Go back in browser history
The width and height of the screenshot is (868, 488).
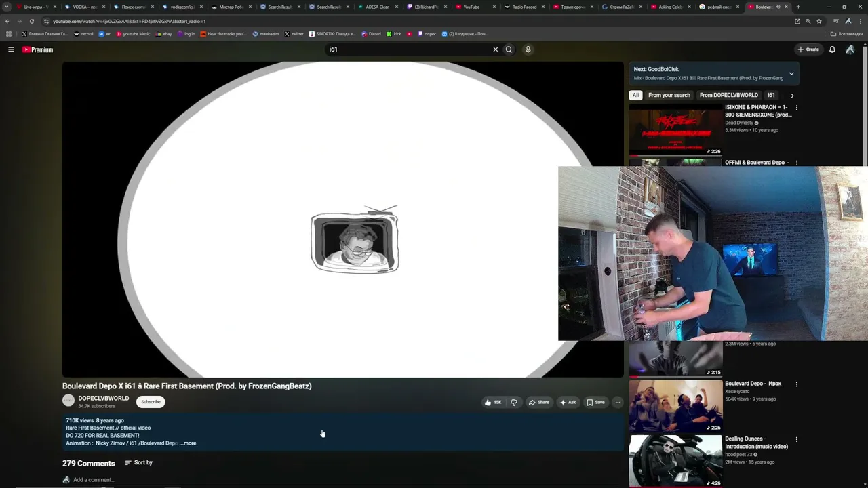click(7, 21)
